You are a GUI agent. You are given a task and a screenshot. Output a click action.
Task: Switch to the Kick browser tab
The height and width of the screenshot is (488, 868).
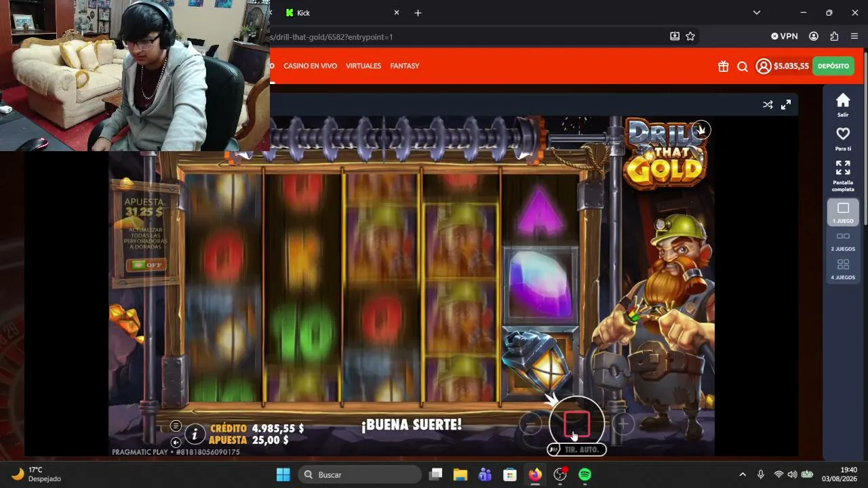coord(339,13)
